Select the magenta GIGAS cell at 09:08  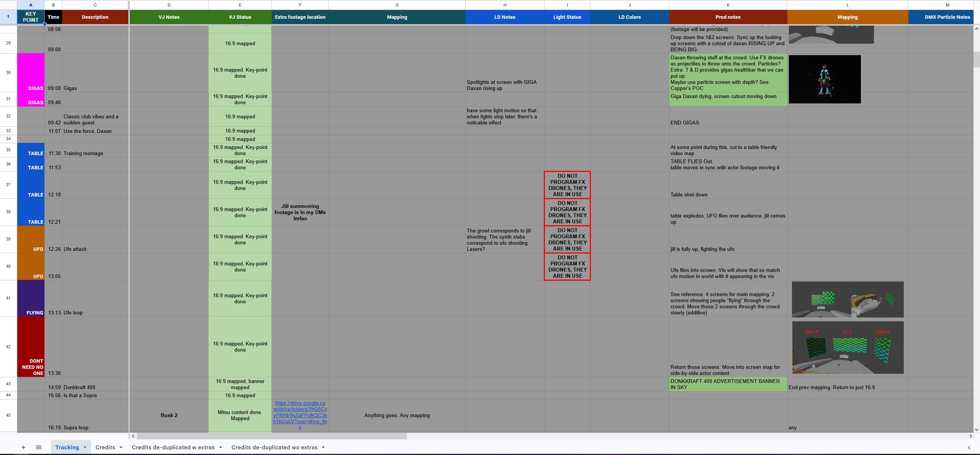[x=31, y=73]
